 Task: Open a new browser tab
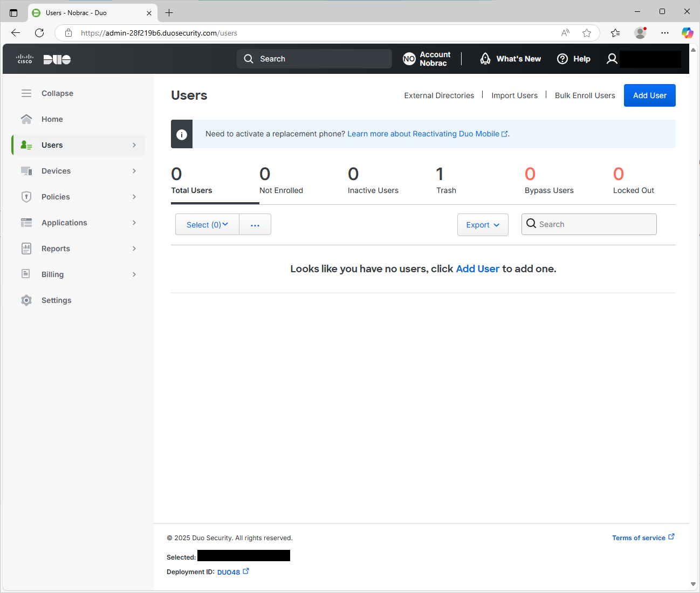pos(169,12)
